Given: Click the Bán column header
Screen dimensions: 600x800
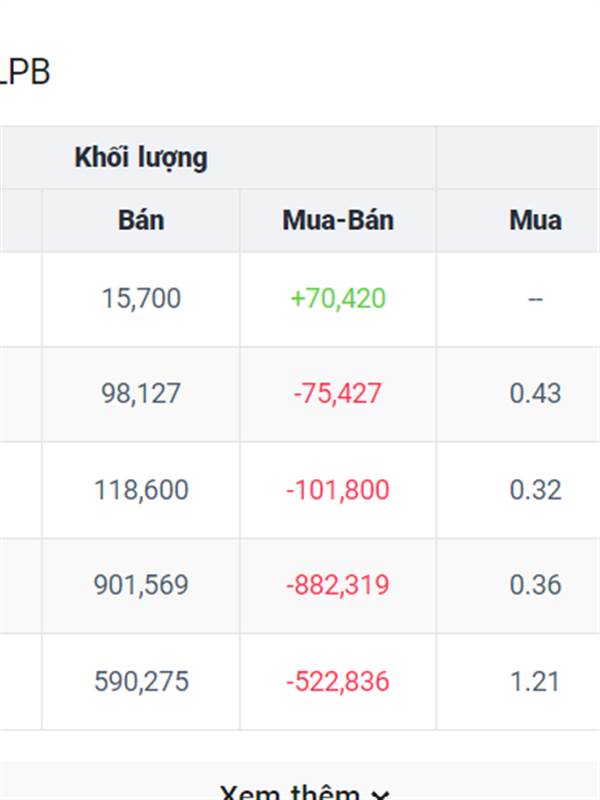Looking at the screenshot, I should (x=141, y=220).
